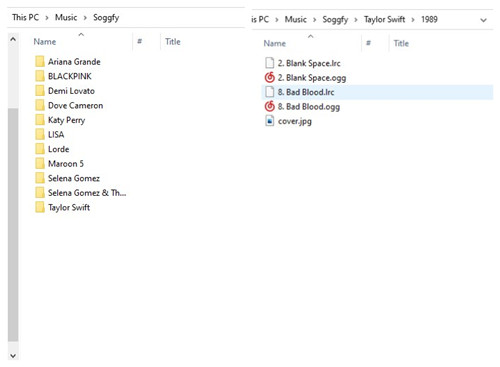The height and width of the screenshot is (367, 500).
Task: Select the Taylor Swift folder icon
Action: pos(40,207)
